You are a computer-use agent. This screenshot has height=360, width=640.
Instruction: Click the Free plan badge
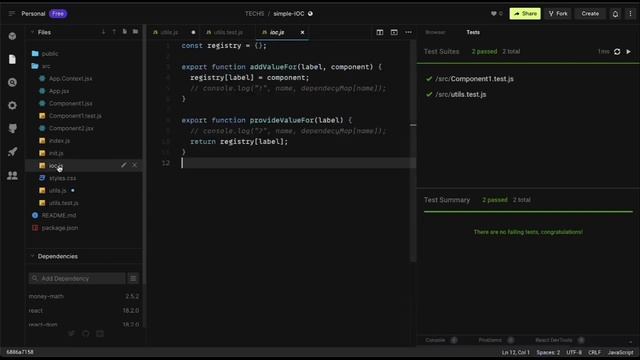(x=58, y=13)
